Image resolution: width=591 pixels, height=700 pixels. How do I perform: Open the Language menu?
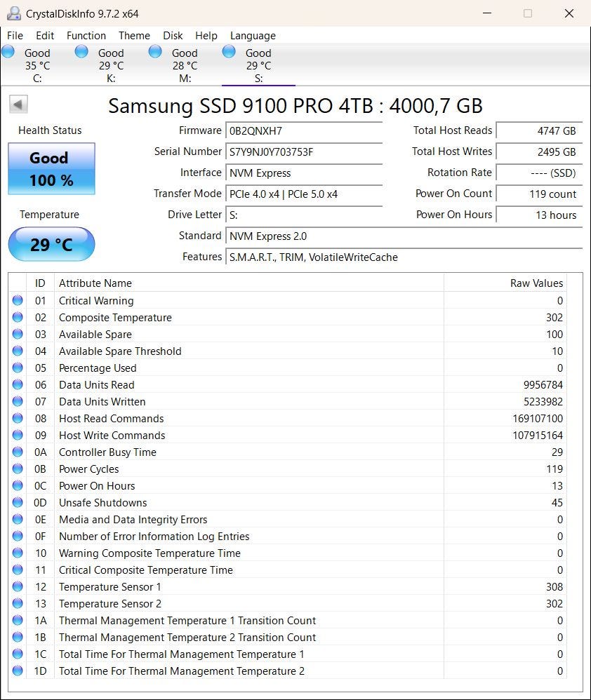coord(253,36)
